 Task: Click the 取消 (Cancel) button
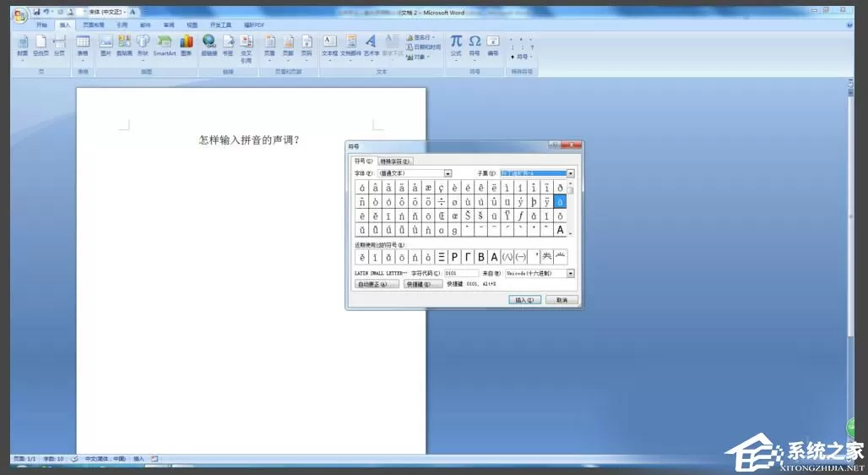[561, 300]
